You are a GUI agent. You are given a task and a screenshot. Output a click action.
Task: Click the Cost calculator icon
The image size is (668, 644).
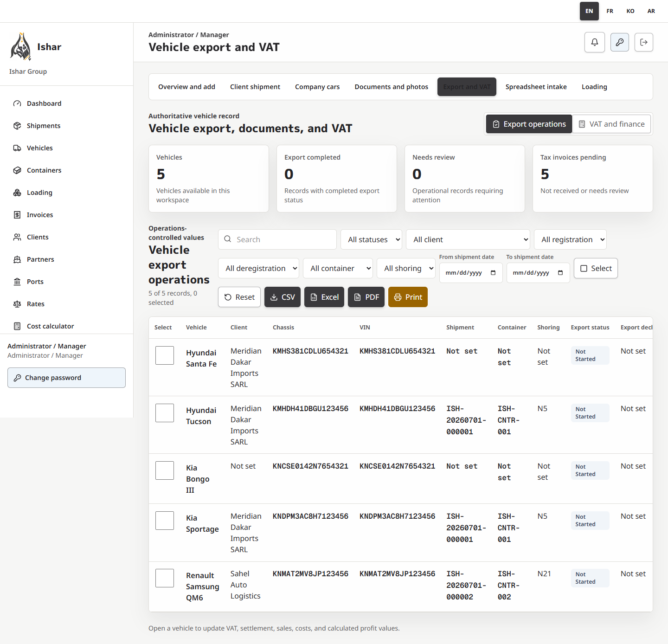click(x=17, y=326)
